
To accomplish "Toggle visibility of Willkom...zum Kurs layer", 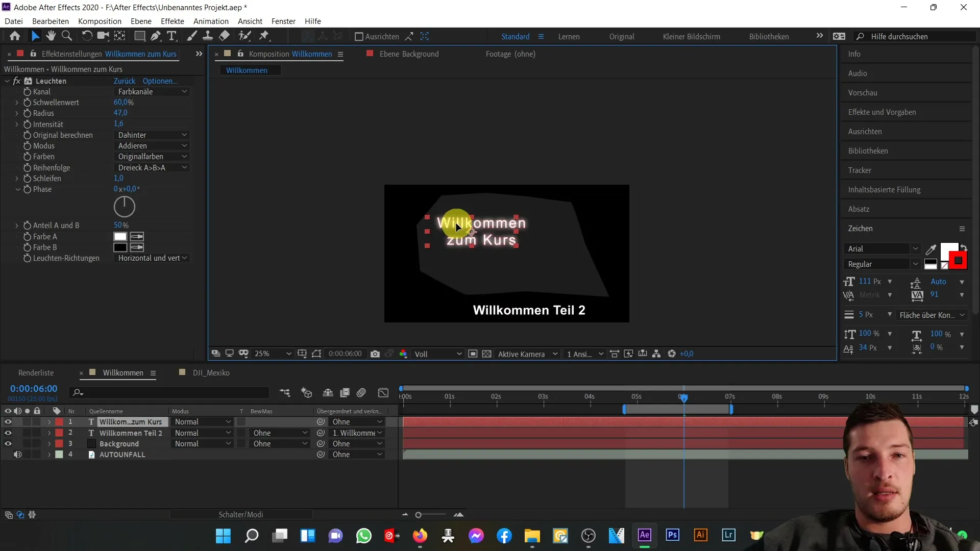I will coord(9,422).
